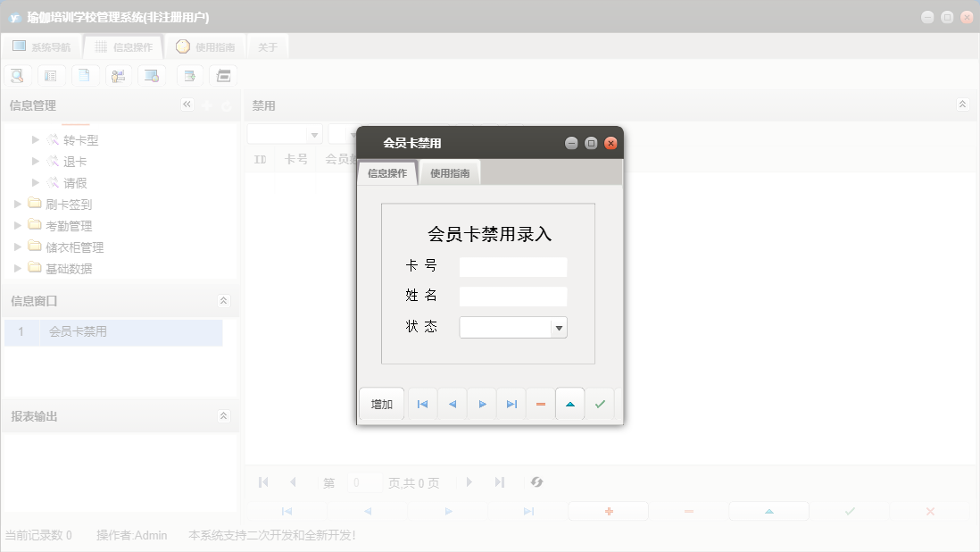
Task: Open the member management toolbar icon
Action: tap(118, 75)
